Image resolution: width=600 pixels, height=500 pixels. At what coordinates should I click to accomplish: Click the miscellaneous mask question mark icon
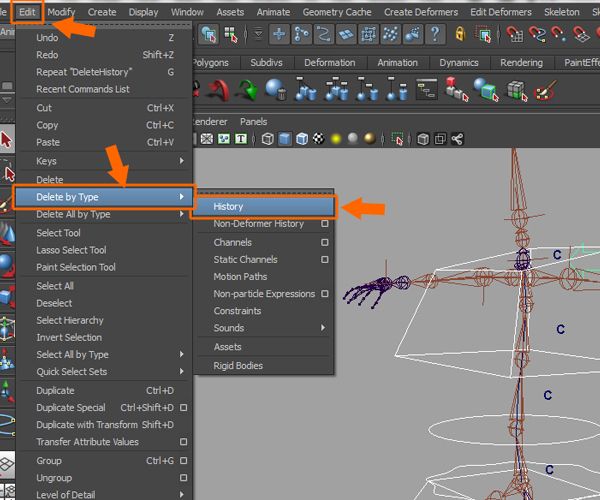coord(435,35)
